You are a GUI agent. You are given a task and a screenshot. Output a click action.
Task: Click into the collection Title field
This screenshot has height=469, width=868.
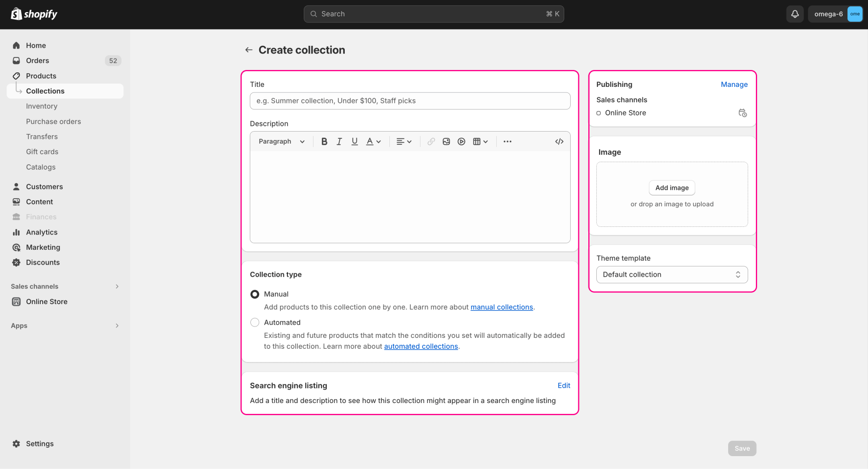click(x=410, y=101)
